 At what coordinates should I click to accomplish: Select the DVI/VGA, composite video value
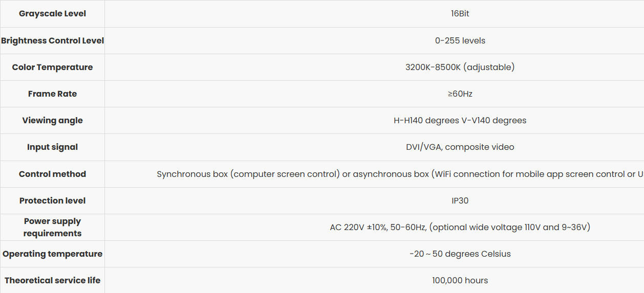click(x=460, y=147)
